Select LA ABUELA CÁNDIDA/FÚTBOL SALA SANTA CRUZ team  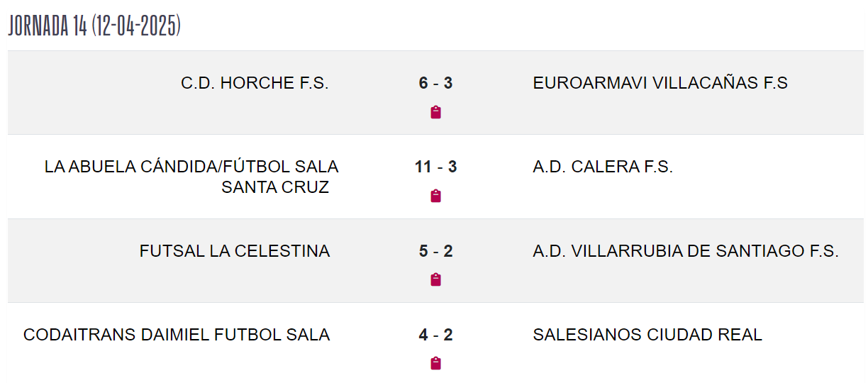(x=191, y=177)
